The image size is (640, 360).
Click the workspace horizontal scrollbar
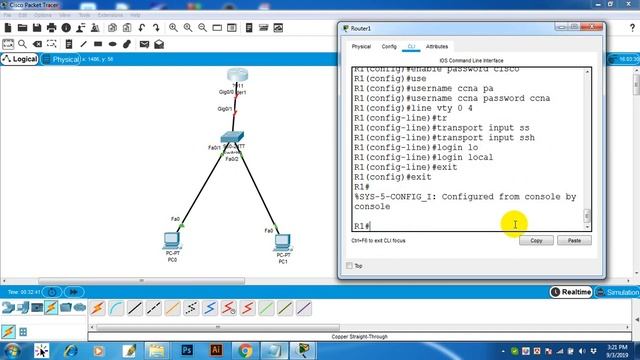(141, 281)
